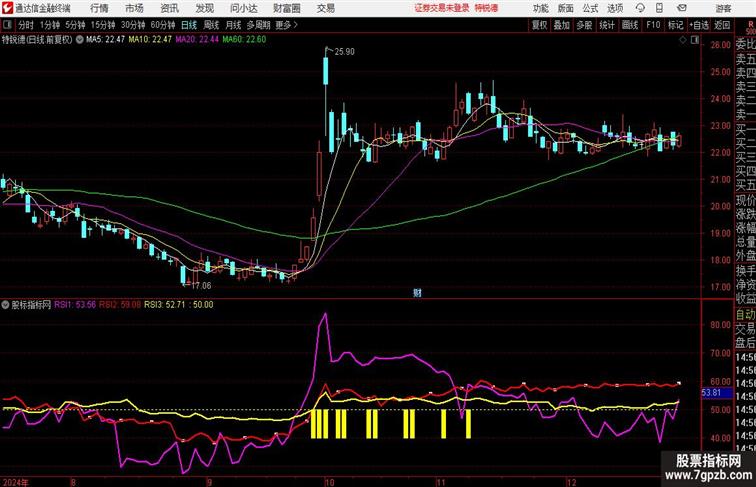Click the 2024年 date axis label
The width and height of the screenshot is (756, 487).
click(15, 482)
